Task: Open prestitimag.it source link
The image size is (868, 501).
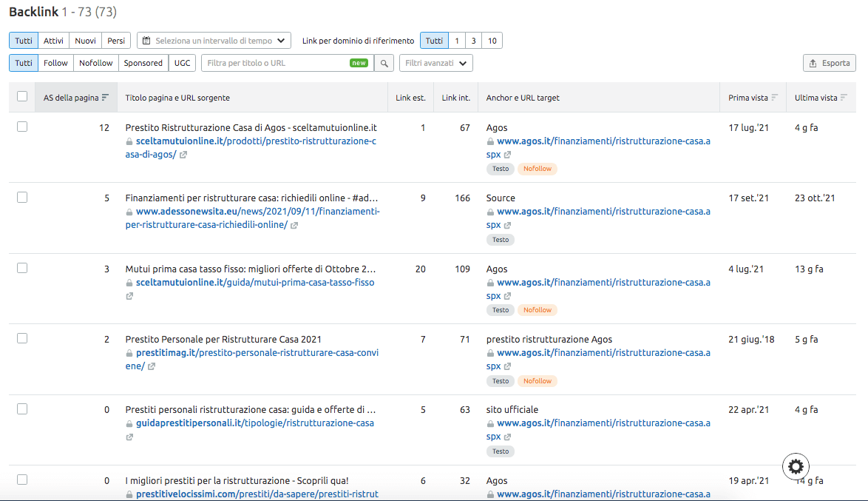Action: (252, 360)
